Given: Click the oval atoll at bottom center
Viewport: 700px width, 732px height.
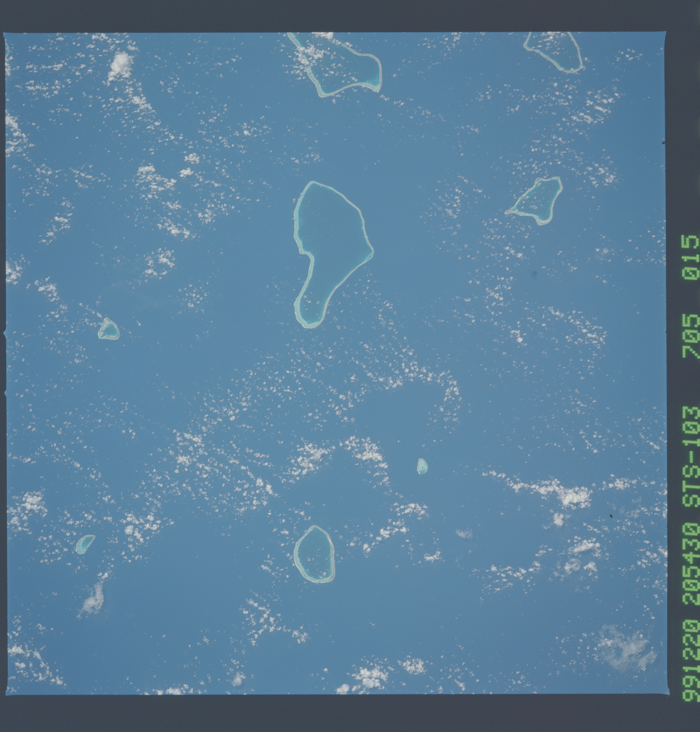Looking at the screenshot, I should pyautogui.click(x=314, y=554).
